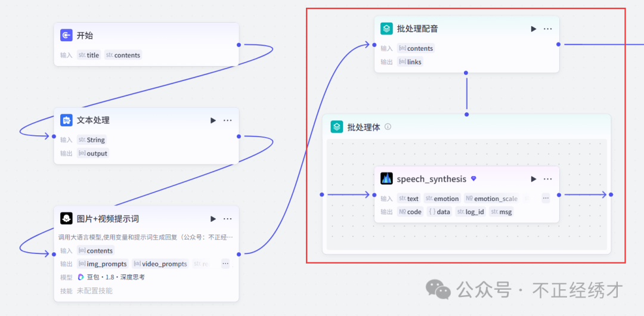Click the output port of 文本处理 node

coord(239,137)
